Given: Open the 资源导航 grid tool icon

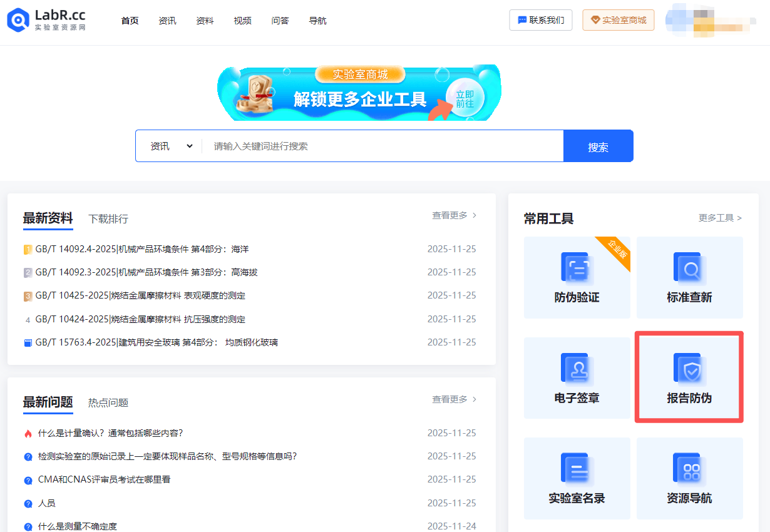Looking at the screenshot, I should pos(689,469).
